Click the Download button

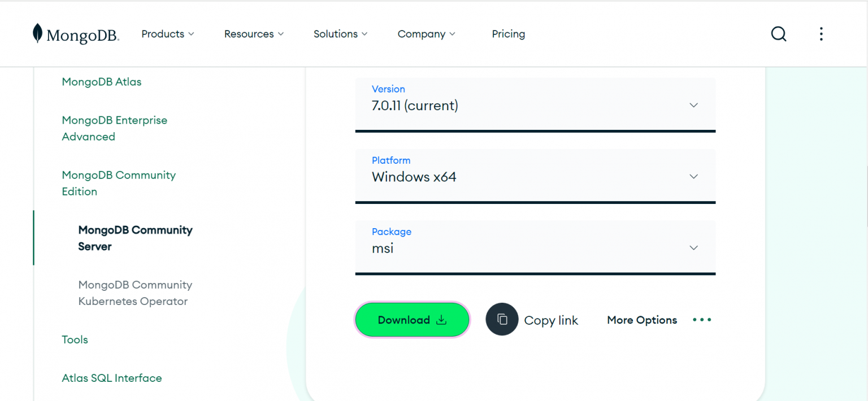pyautogui.click(x=412, y=320)
